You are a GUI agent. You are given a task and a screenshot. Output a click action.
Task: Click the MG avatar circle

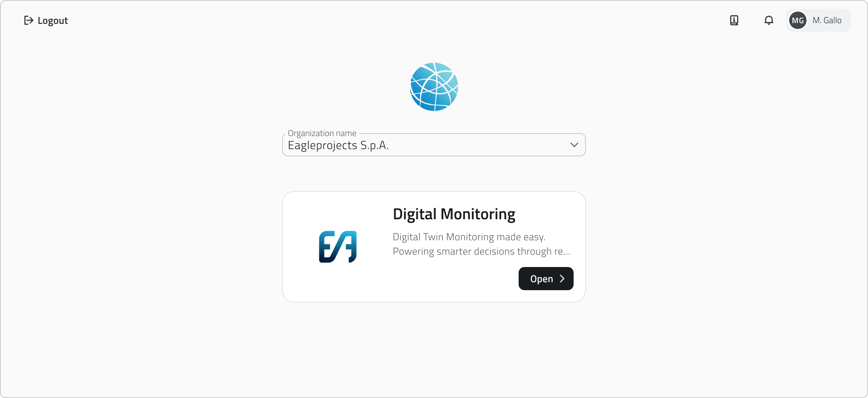797,20
